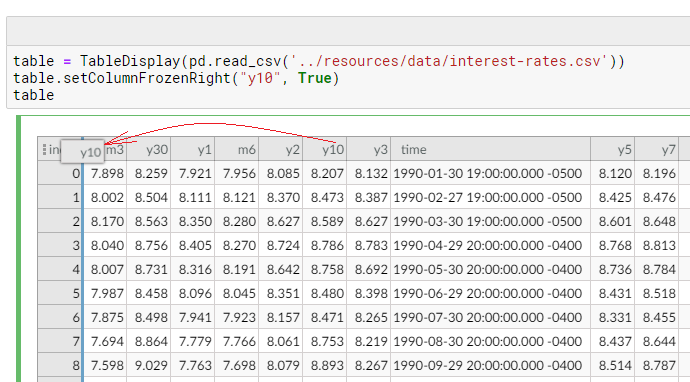The image size is (690, 382).
Task: Select cell 8.504 in row 1
Action: pyautogui.click(x=149, y=197)
